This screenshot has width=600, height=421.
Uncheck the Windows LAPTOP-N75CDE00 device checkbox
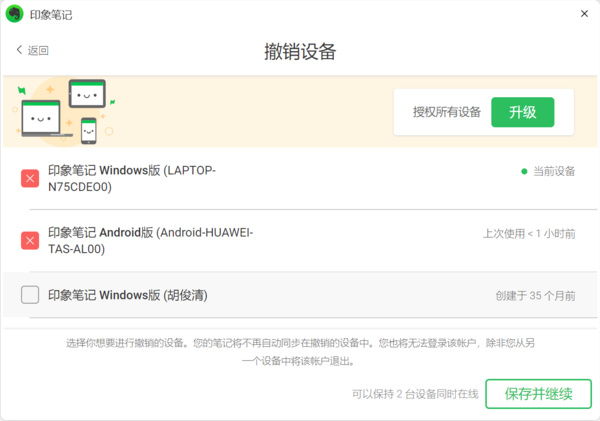[30, 179]
